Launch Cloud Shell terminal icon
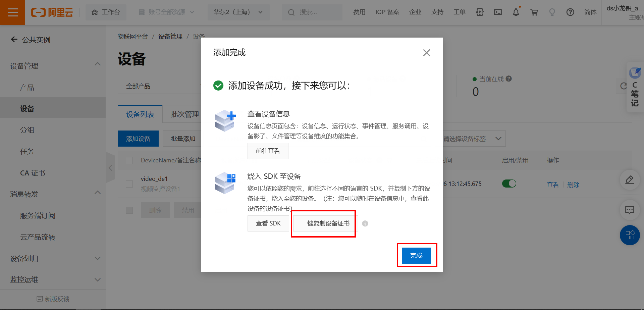Image resolution: width=644 pixels, height=310 pixels. point(498,12)
